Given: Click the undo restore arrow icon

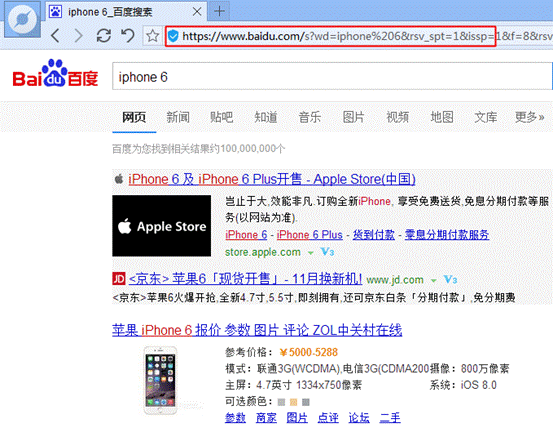Looking at the screenshot, I should click(x=128, y=36).
